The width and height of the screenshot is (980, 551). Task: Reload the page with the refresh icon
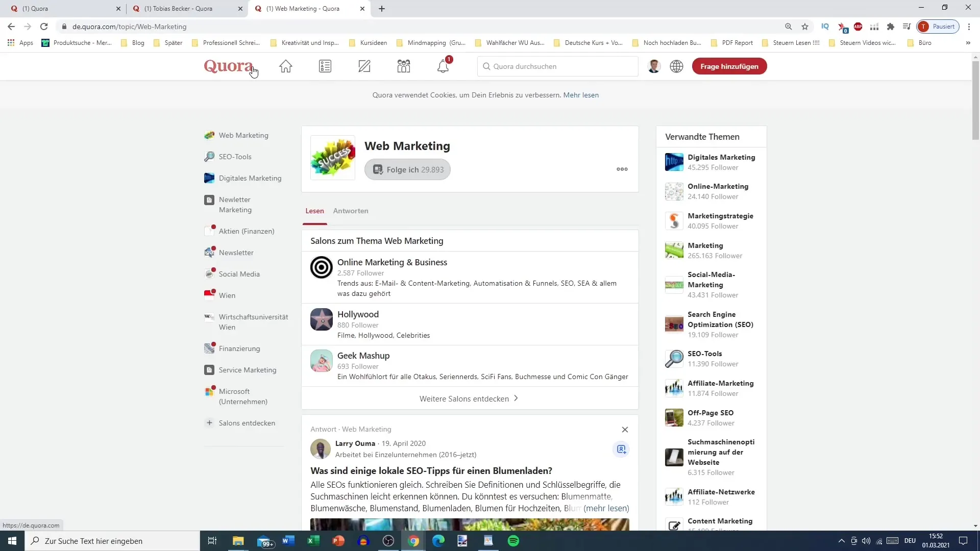pyautogui.click(x=44, y=27)
